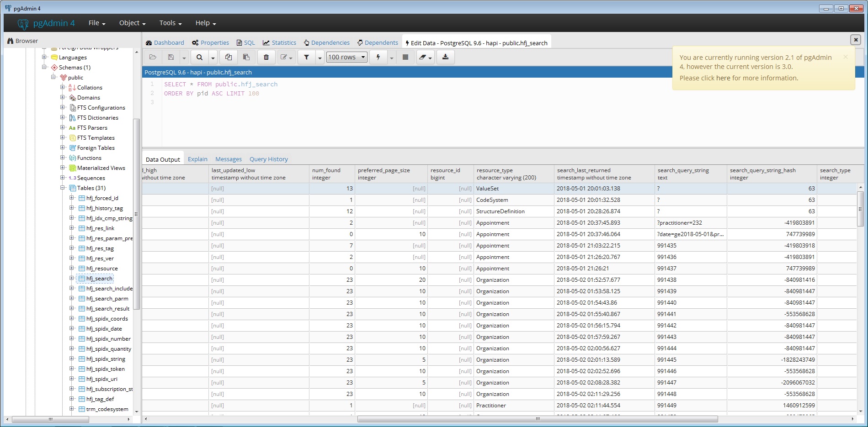868x427 pixels.
Task: Copy selected rows using the copy icon
Action: (x=228, y=57)
